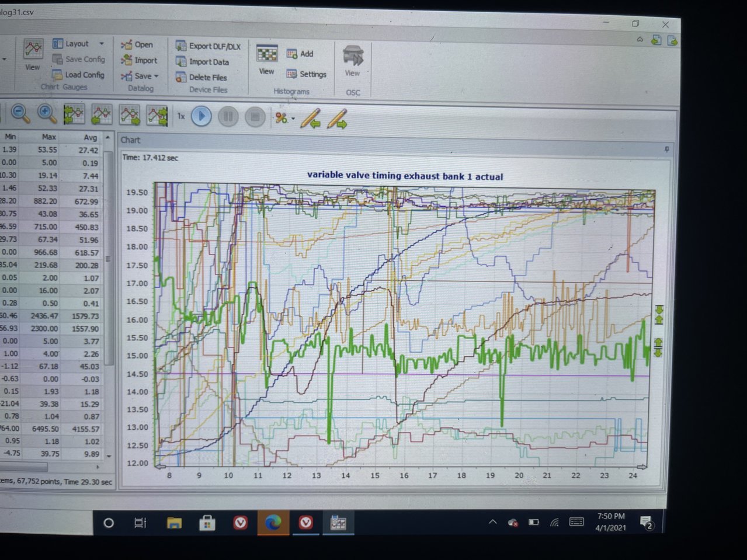Jump the chart to the start
Screen dimensions: 747x560
point(74,114)
